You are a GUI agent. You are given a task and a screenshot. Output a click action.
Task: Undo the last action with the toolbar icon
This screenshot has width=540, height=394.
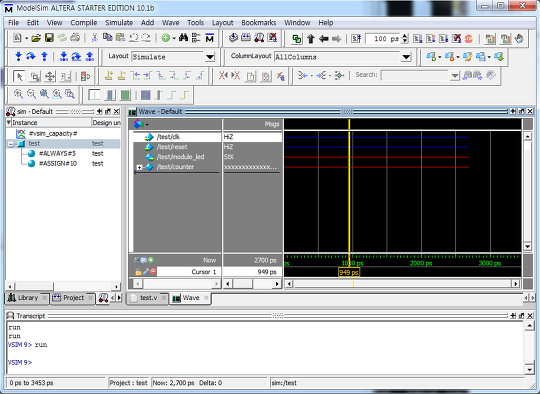pos(134,38)
